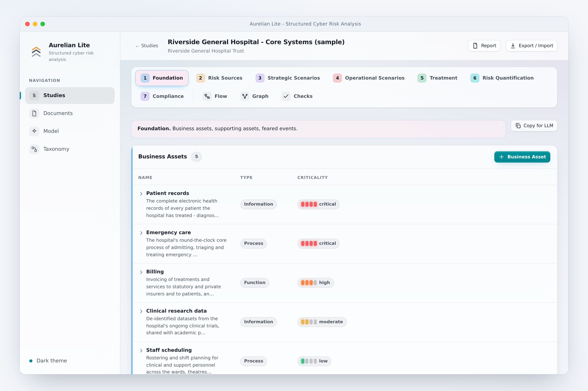Click the Process type tag for Staff scheduling
The image size is (588, 391).
[x=253, y=361]
